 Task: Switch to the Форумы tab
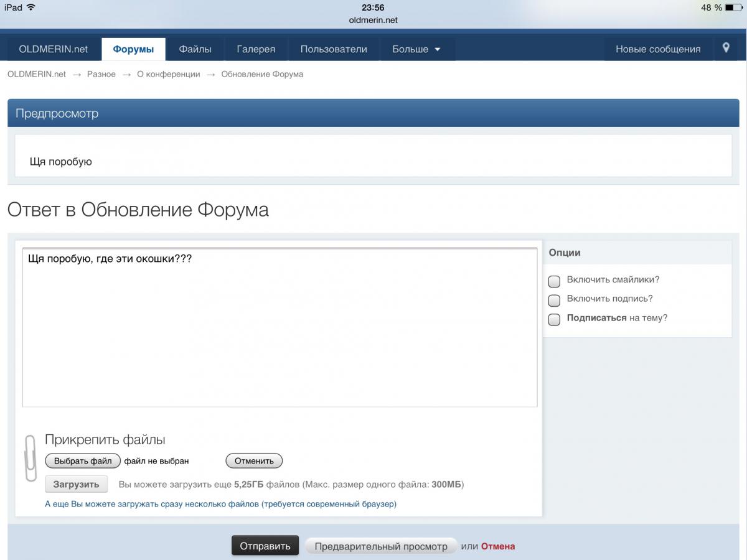coord(133,49)
